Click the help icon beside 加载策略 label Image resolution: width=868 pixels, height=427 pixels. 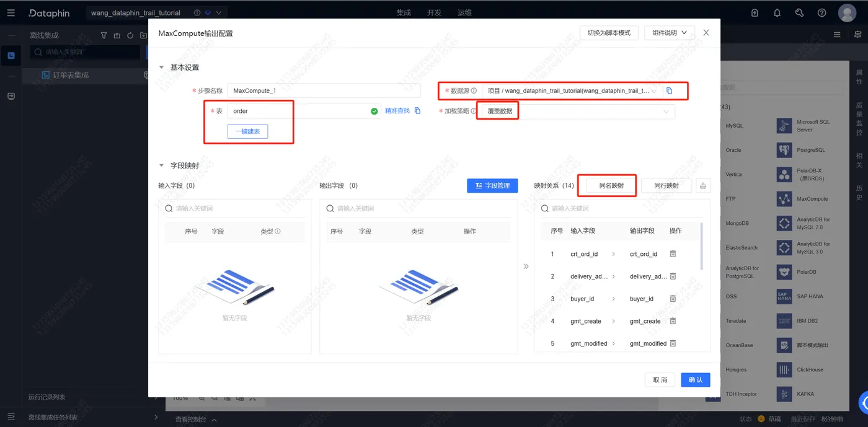pos(474,112)
